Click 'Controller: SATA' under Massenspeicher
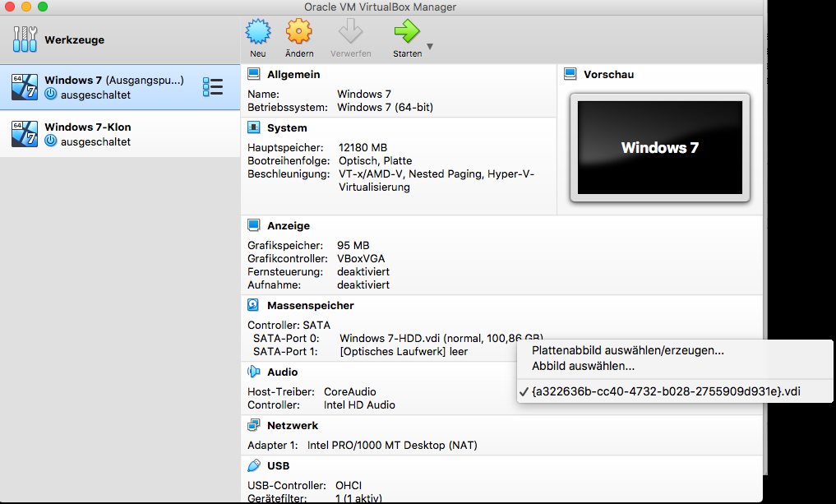 [x=289, y=325]
